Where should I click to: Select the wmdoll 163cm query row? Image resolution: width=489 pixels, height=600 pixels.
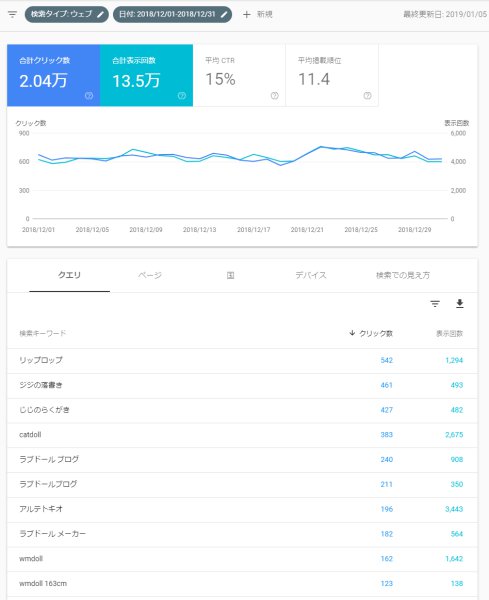(242, 584)
